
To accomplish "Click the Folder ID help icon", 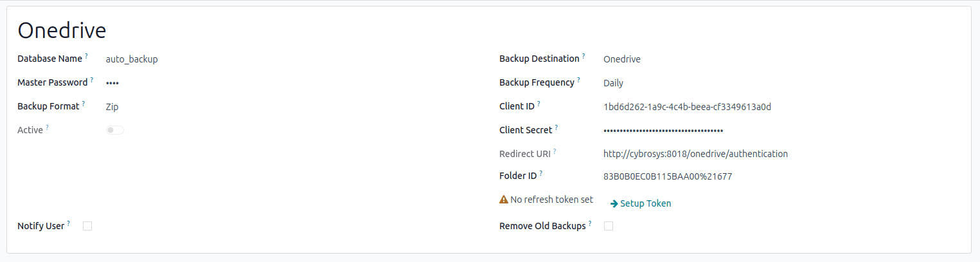I will click(x=541, y=173).
